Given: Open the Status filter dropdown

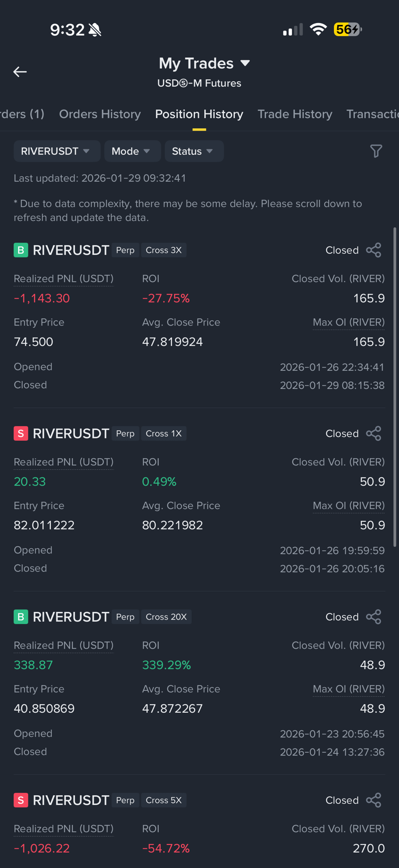Looking at the screenshot, I should (x=194, y=151).
